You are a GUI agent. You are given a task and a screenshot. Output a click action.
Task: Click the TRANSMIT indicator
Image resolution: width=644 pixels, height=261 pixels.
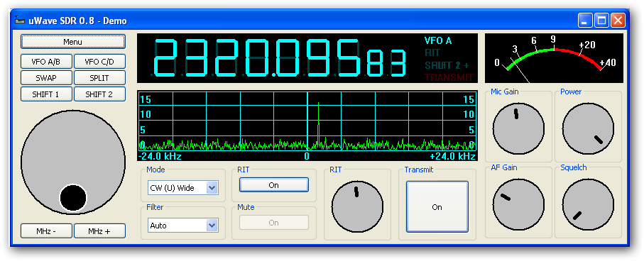pyautogui.click(x=449, y=77)
